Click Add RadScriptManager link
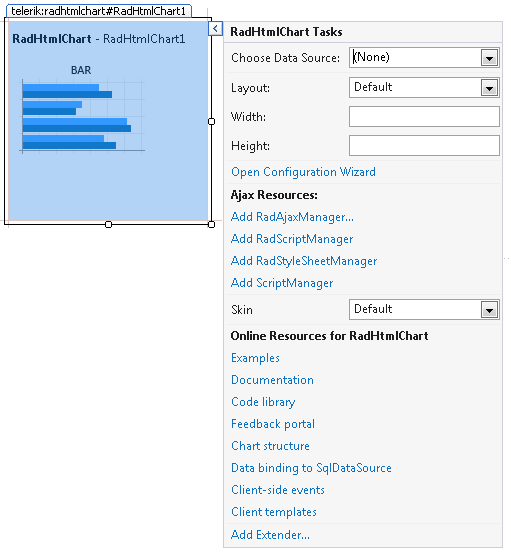Viewport: 511px width, 559px height. click(292, 239)
